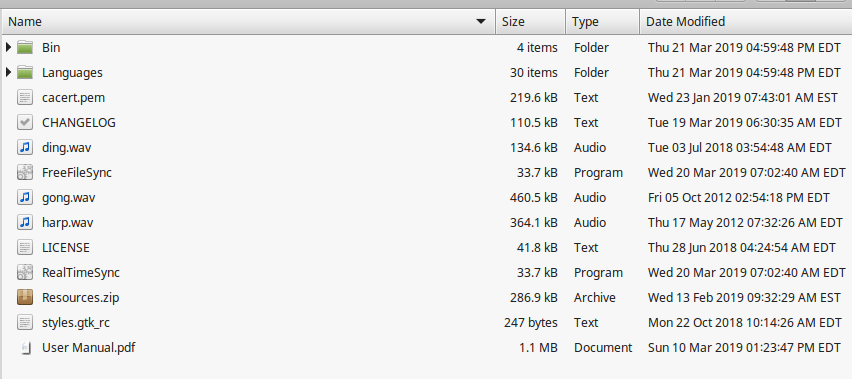The image size is (852, 379).
Task: Select the gong.wav file name
Action: pos(68,198)
